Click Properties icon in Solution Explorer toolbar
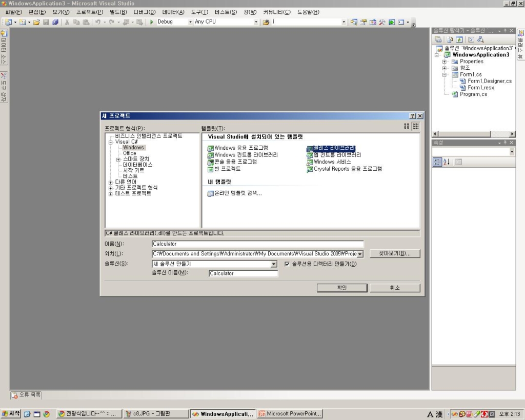Image resolution: width=525 pixels, height=420 pixels. 438,39
